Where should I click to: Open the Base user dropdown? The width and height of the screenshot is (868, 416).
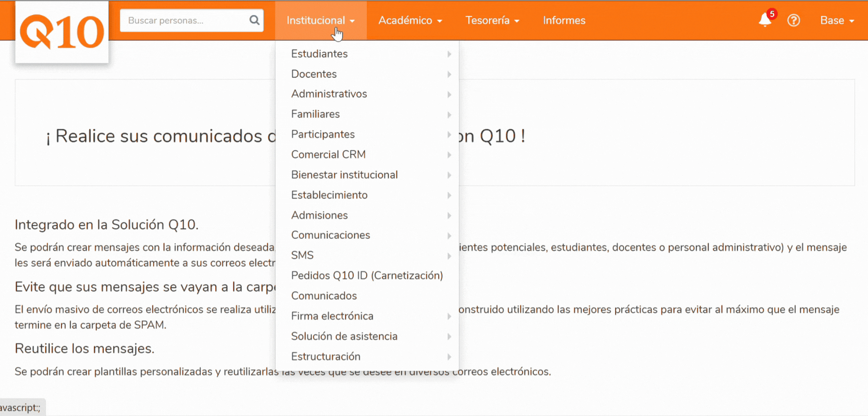click(x=837, y=20)
